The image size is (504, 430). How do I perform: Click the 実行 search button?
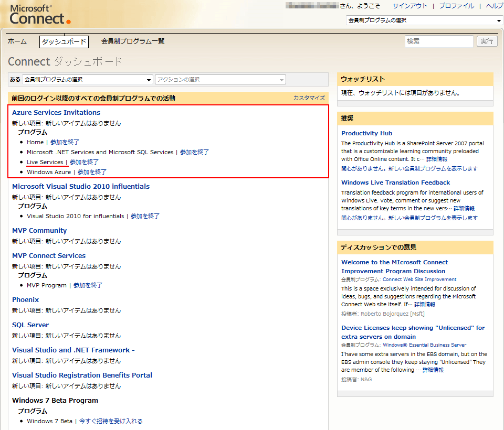point(487,41)
